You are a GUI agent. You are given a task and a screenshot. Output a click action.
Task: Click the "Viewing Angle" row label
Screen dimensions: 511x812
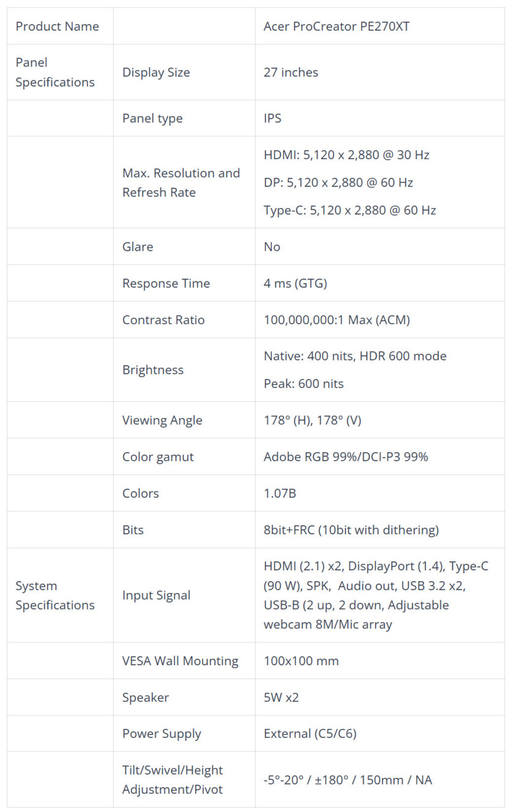pos(162,420)
